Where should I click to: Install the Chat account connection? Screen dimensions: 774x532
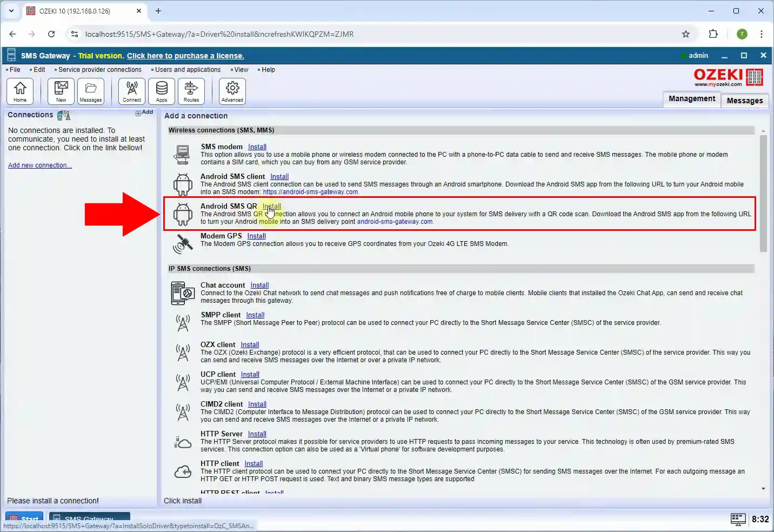259,285
